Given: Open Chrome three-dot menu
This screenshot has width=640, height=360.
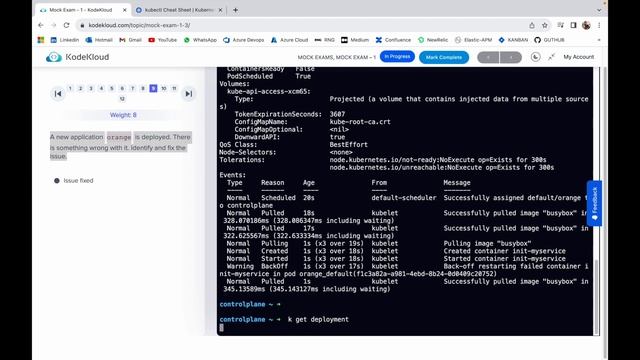Looking at the screenshot, I should point(599,25).
